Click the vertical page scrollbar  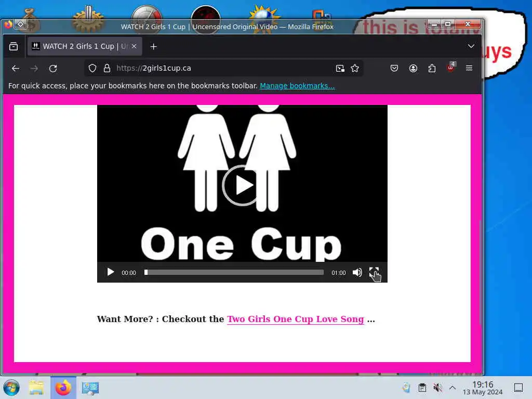(481, 273)
